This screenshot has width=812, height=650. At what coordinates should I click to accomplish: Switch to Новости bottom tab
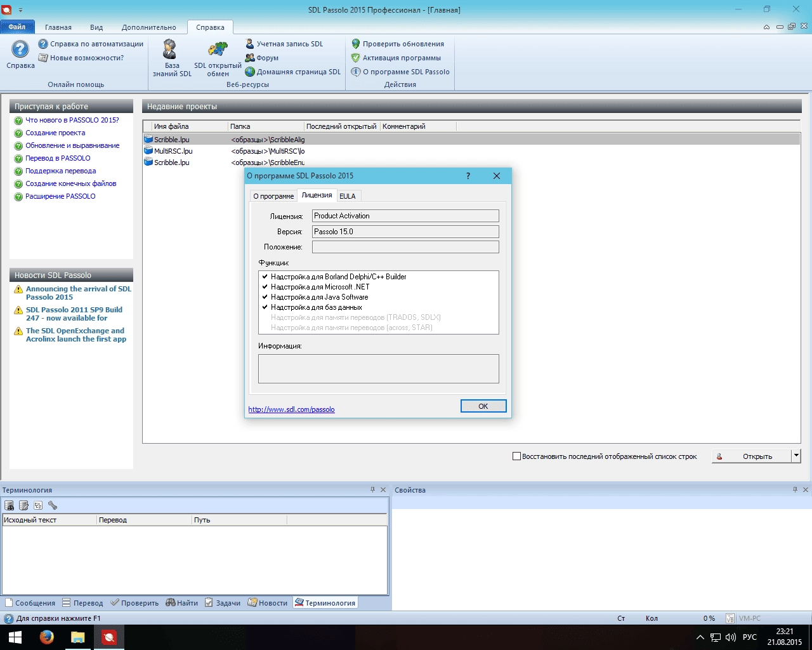pyautogui.click(x=268, y=603)
